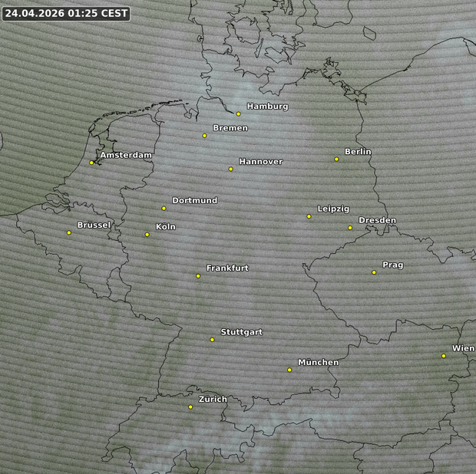
Task: Choose the Zürich yellow marker dot
Action: (190, 407)
